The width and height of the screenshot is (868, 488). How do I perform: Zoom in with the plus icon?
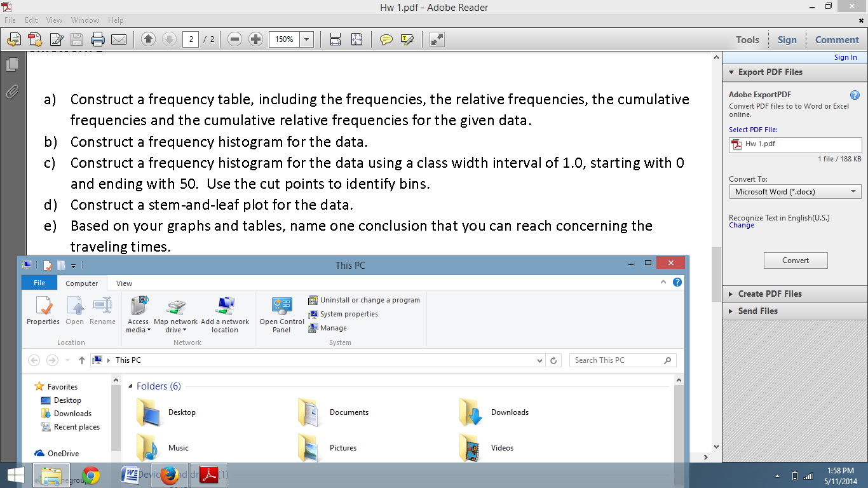pyautogui.click(x=255, y=39)
